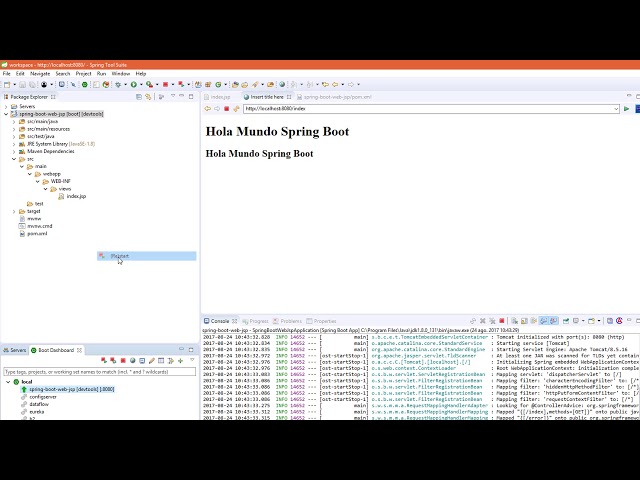Select index.jsp in Package Explorer
Image resolution: width=640 pixels, height=480 pixels.
76,196
